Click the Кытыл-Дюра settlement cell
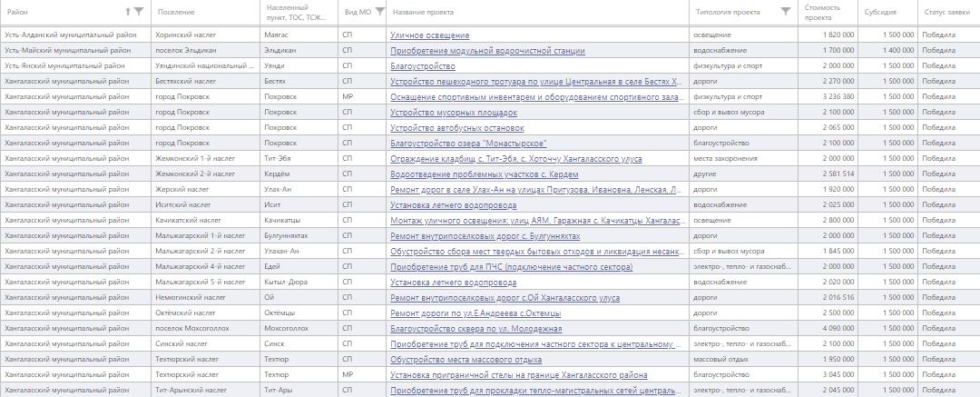This screenshot has width=980, height=397. (x=299, y=283)
